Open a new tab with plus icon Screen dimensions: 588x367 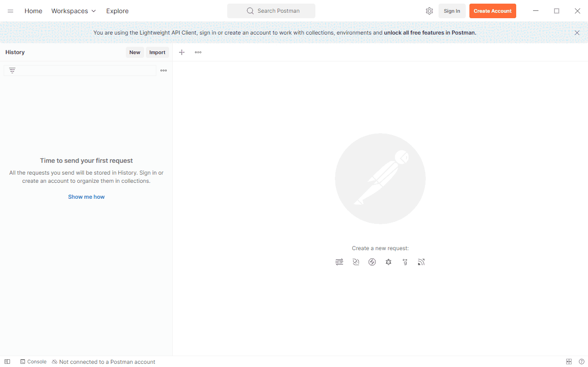pos(182,52)
